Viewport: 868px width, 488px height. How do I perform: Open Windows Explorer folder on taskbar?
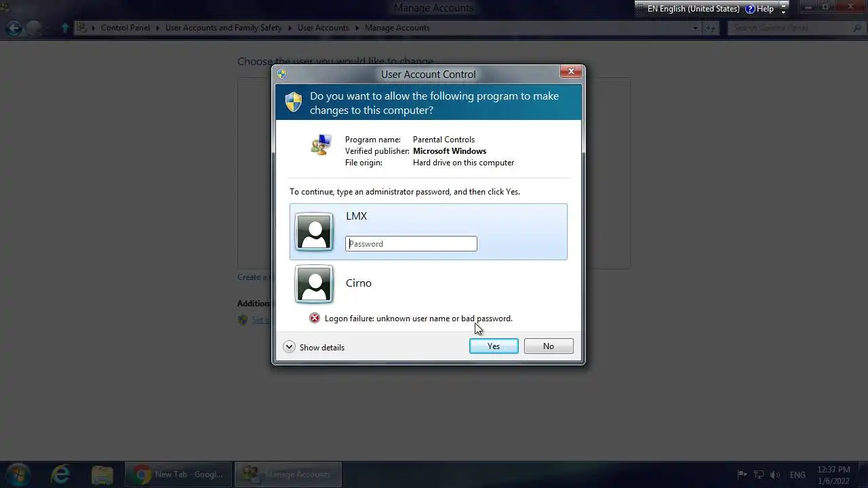point(102,474)
